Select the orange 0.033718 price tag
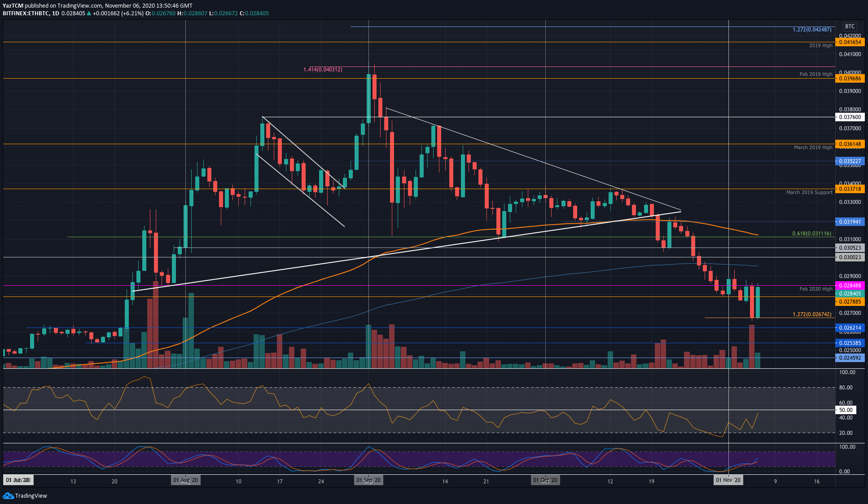The image size is (868, 504). pyautogui.click(x=850, y=189)
